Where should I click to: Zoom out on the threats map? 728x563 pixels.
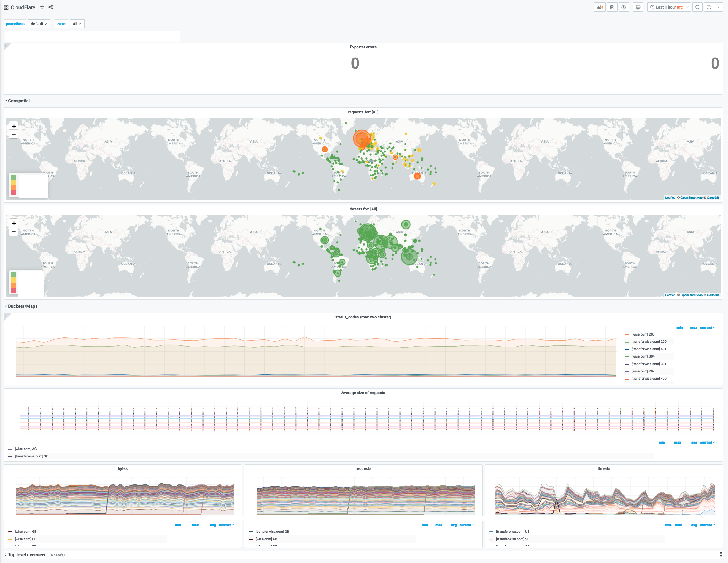point(14,232)
